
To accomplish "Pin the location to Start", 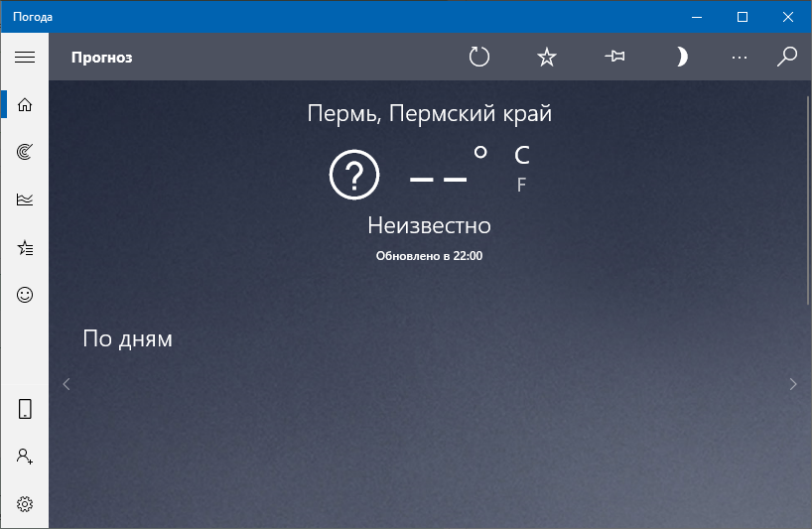I will tap(614, 56).
